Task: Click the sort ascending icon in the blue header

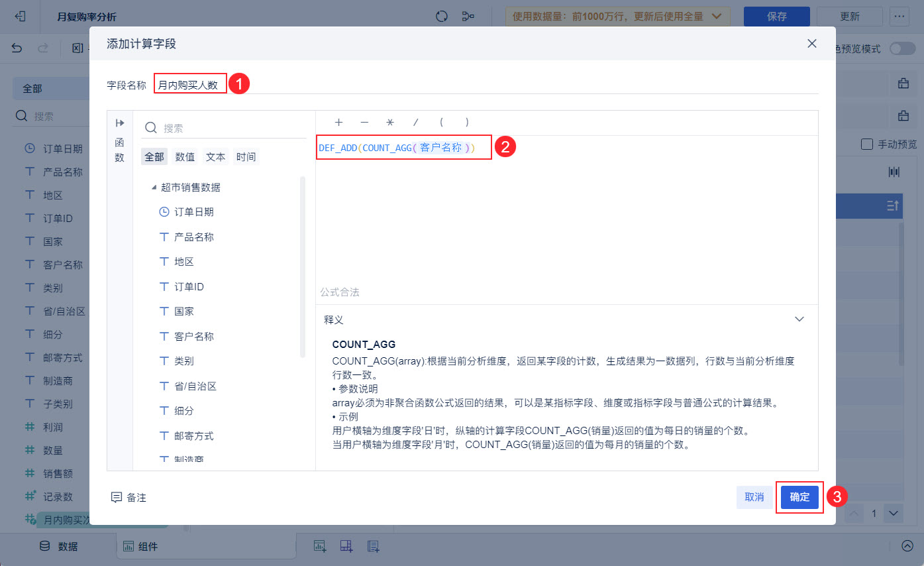Action: click(894, 206)
